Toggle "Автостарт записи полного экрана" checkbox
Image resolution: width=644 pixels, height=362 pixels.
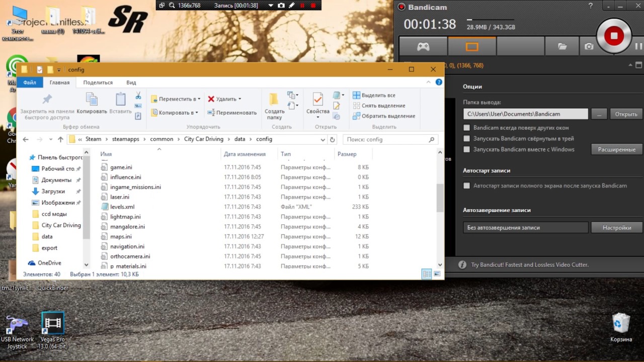point(466,186)
